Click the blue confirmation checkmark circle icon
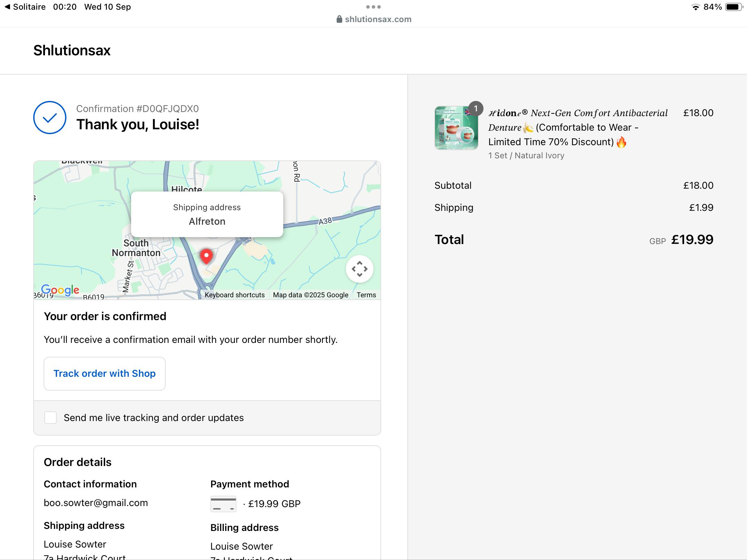This screenshot has height=560, width=747. 50,118
